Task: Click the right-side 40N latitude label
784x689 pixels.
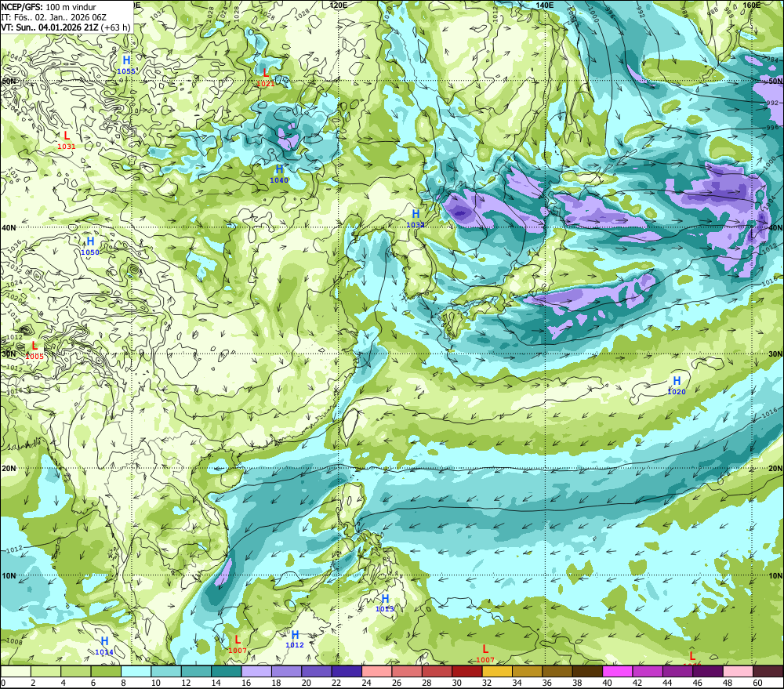Action: [775, 227]
